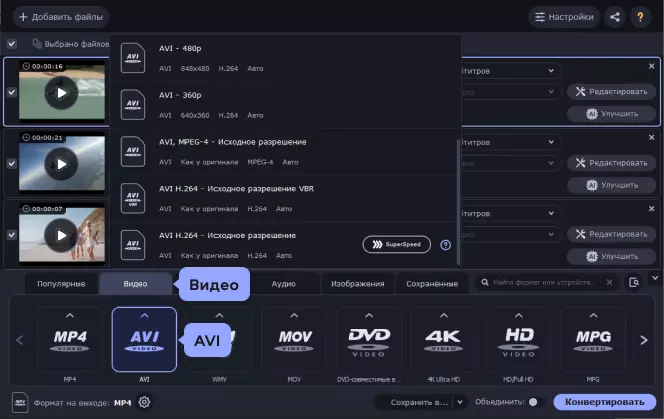Click the share icon
This screenshot has height=419, width=664.
(615, 17)
